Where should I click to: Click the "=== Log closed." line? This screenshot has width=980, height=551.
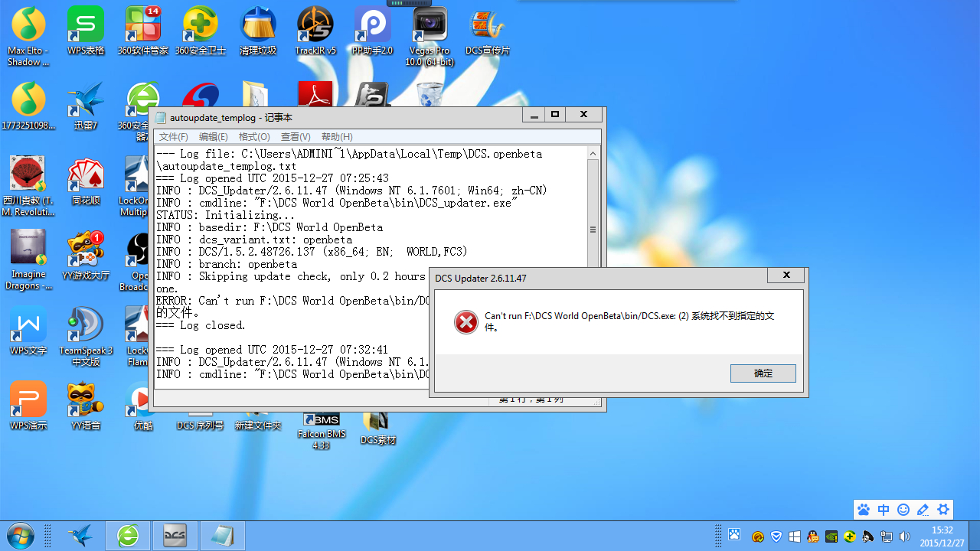pos(201,325)
